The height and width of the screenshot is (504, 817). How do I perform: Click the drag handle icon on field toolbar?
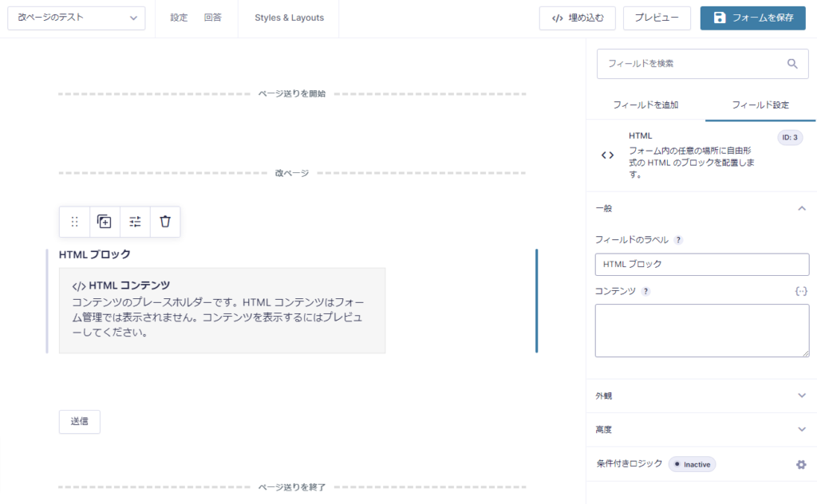tap(75, 222)
